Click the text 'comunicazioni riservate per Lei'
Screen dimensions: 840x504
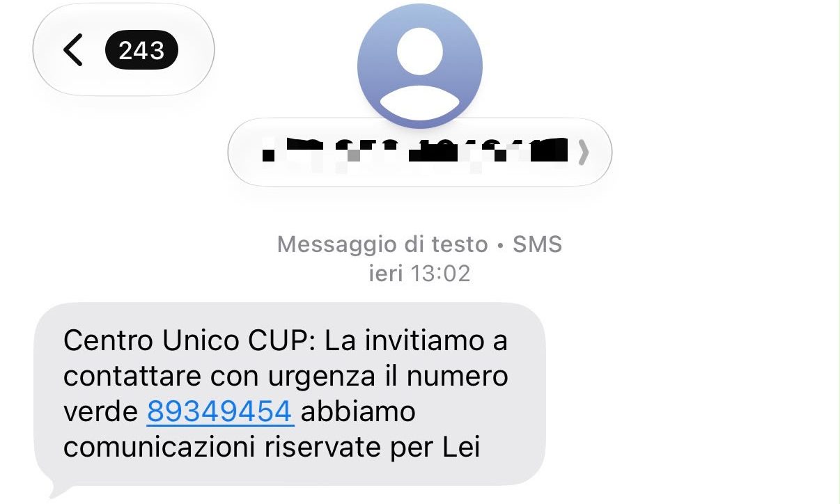[x=272, y=448]
